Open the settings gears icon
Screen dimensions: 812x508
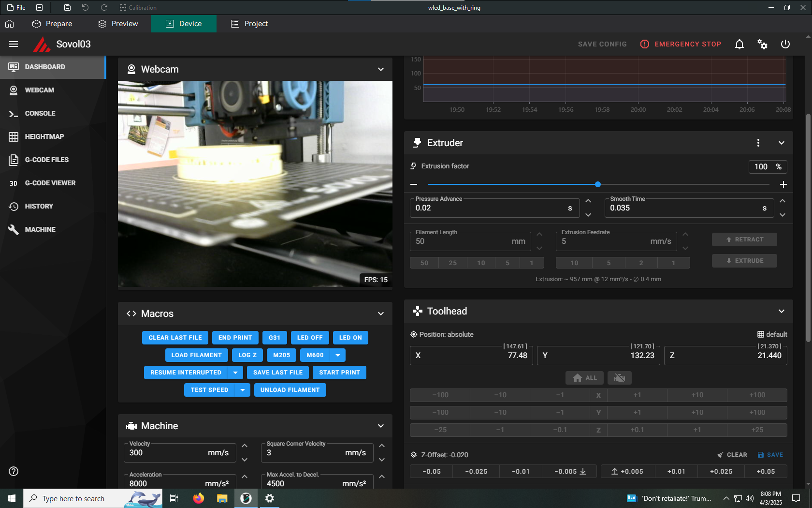(x=762, y=44)
